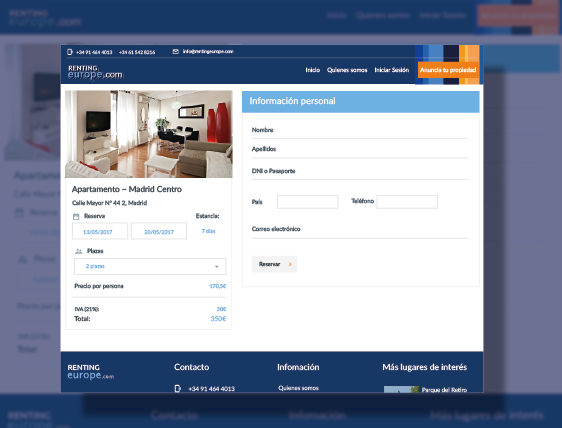The image size is (562, 428).
Task: Click the info@rentingeurope.com email link
Action: (x=208, y=52)
